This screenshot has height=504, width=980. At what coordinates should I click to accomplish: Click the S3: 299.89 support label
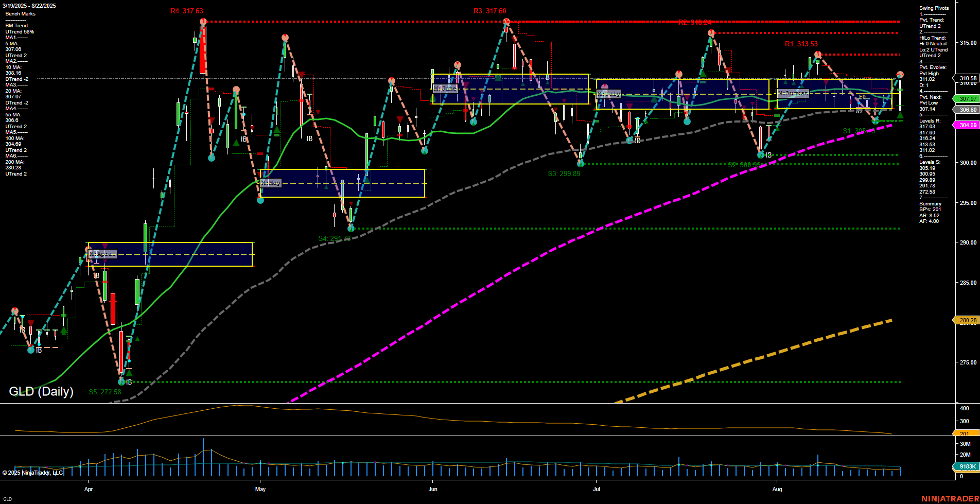tap(564, 173)
